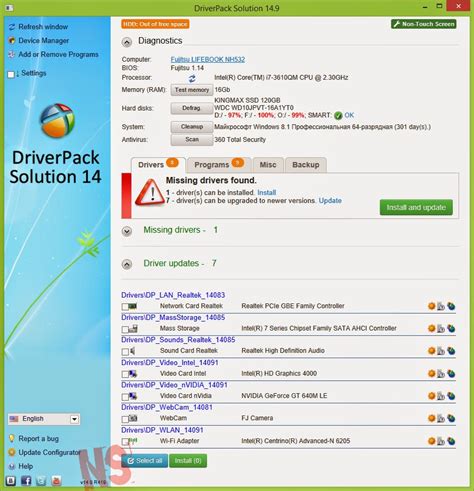Click orange icon in Realtek High Definition Audio row
Screen dimensions: 474x491
click(x=432, y=350)
